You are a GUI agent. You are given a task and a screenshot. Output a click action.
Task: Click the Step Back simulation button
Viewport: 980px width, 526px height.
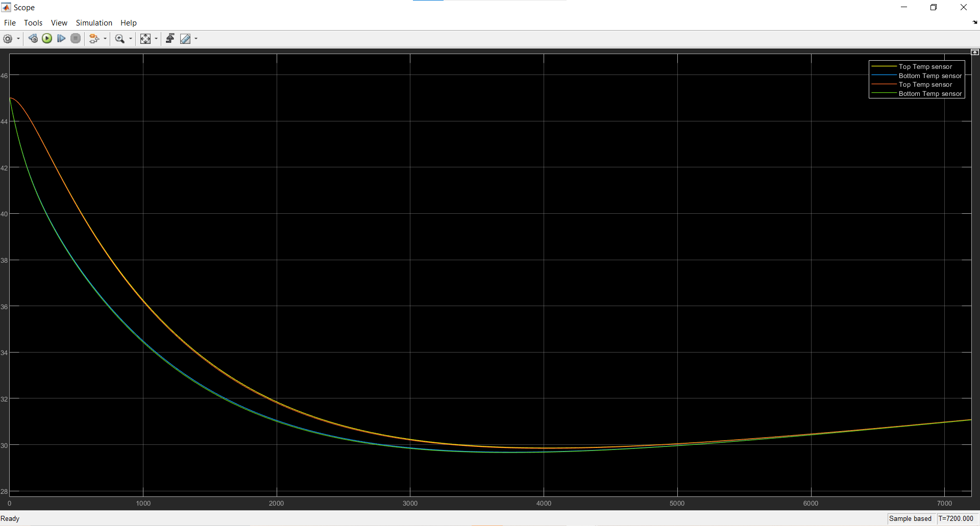[33, 39]
